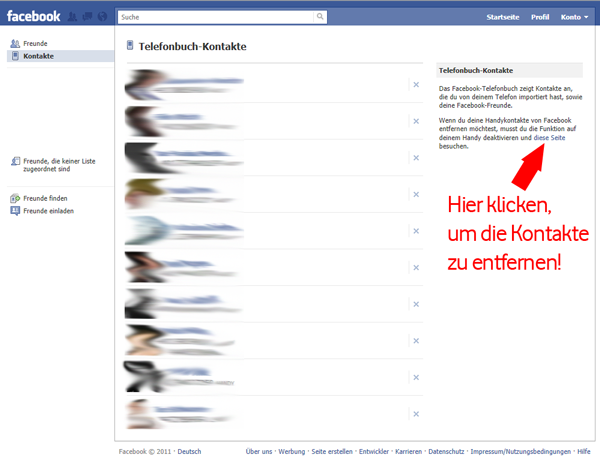Follow the 'diese Seite' link
This screenshot has width=600, height=459.
[549, 137]
